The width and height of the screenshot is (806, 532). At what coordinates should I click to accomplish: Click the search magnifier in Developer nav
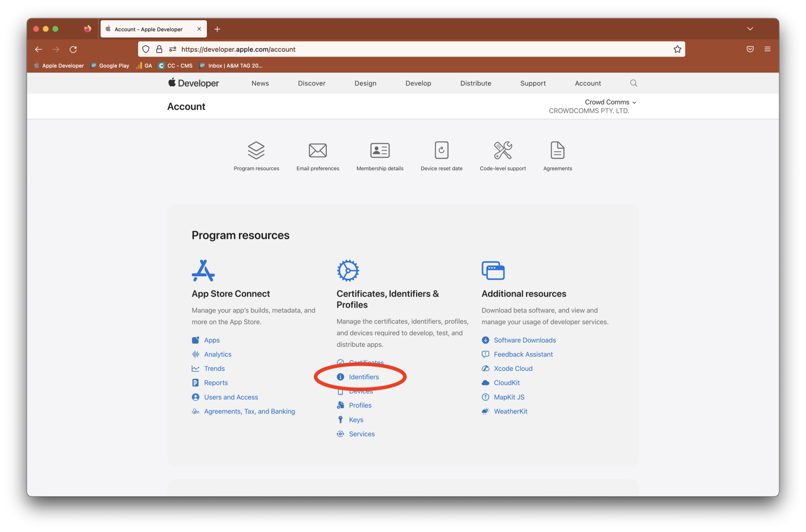pyautogui.click(x=633, y=83)
